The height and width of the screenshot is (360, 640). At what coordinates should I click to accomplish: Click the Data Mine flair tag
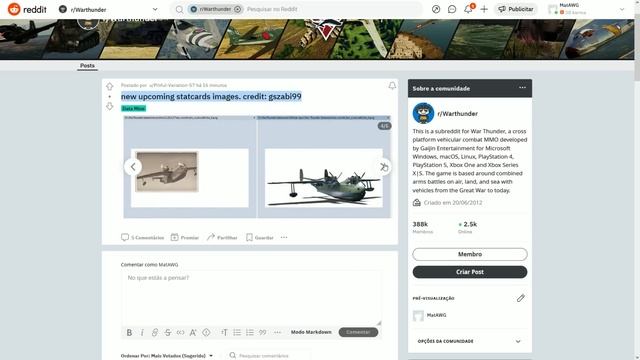coord(133,108)
